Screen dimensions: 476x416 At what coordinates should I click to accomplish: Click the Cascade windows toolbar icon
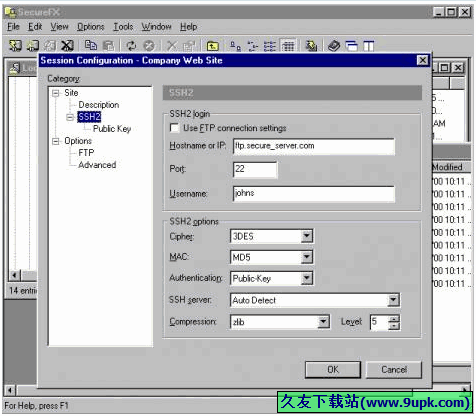click(351, 46)
